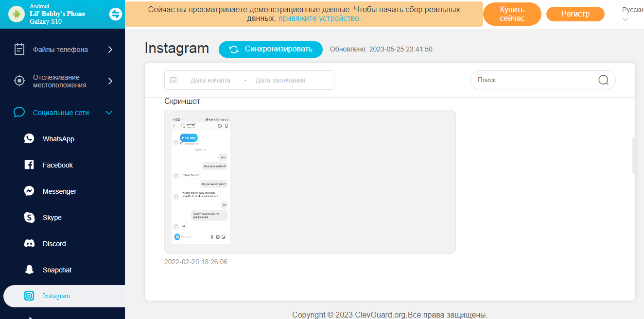Select the Skype icon in sidebar
Image resolution: width=644 pixels, height=319 pixels.
pos(29,218)
